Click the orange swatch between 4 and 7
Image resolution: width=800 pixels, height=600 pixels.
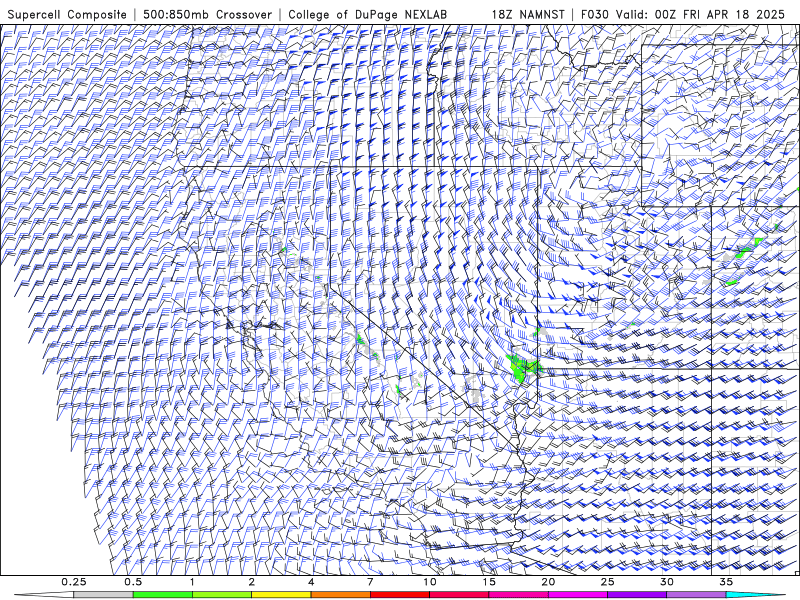click(x=340, y=595)
